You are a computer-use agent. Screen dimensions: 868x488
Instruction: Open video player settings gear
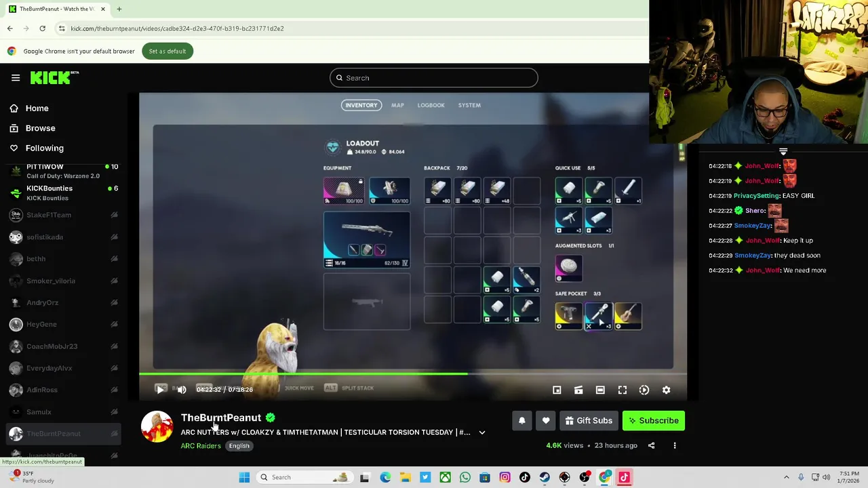666,390
